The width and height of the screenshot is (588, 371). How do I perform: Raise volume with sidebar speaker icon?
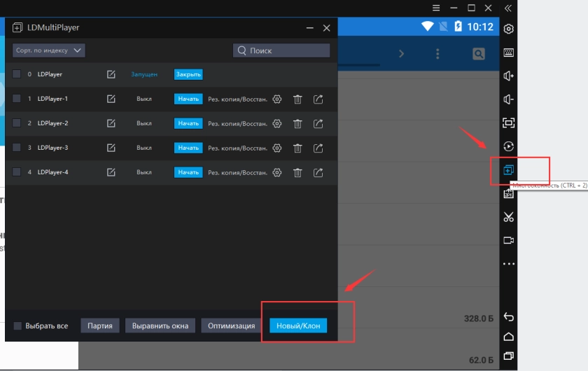click(x=508, y=76)
